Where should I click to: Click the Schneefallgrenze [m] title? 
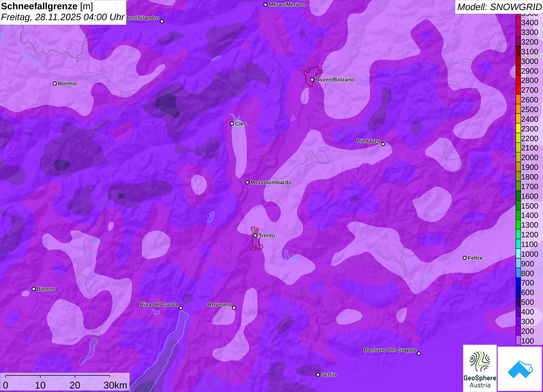[x=47, y=6]
